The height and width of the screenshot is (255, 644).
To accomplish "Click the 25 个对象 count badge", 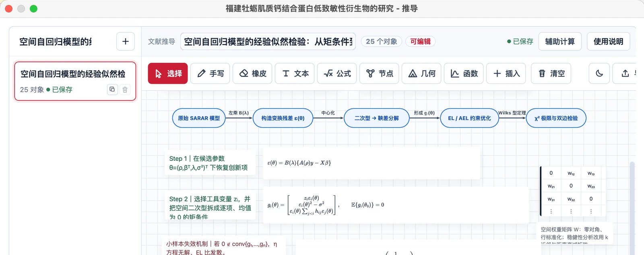I will (x=381, y=41).
